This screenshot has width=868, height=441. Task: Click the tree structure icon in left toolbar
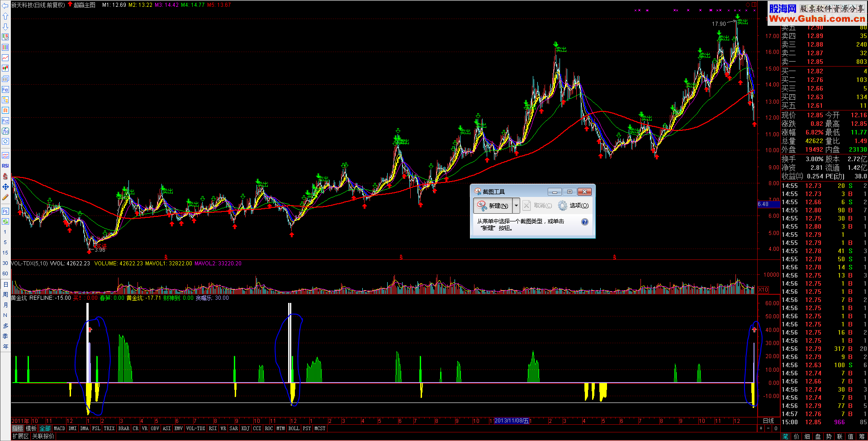[5, 100]
